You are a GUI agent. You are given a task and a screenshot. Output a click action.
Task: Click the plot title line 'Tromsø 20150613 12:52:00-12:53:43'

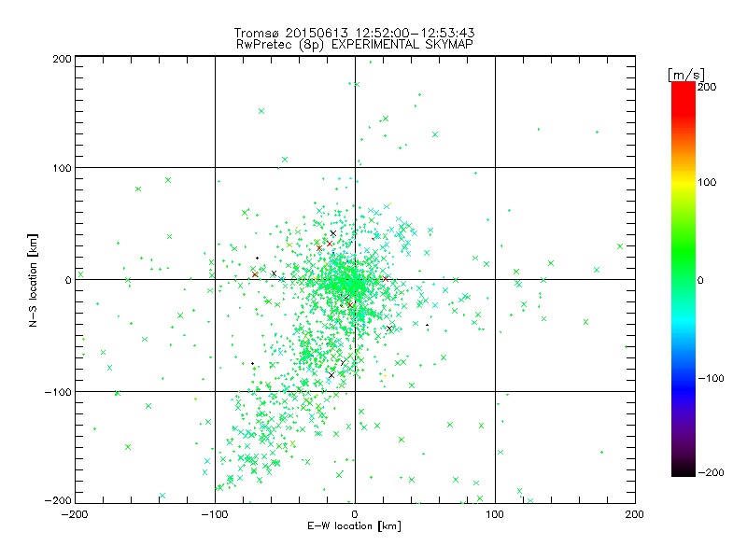(x=354, y=33)
